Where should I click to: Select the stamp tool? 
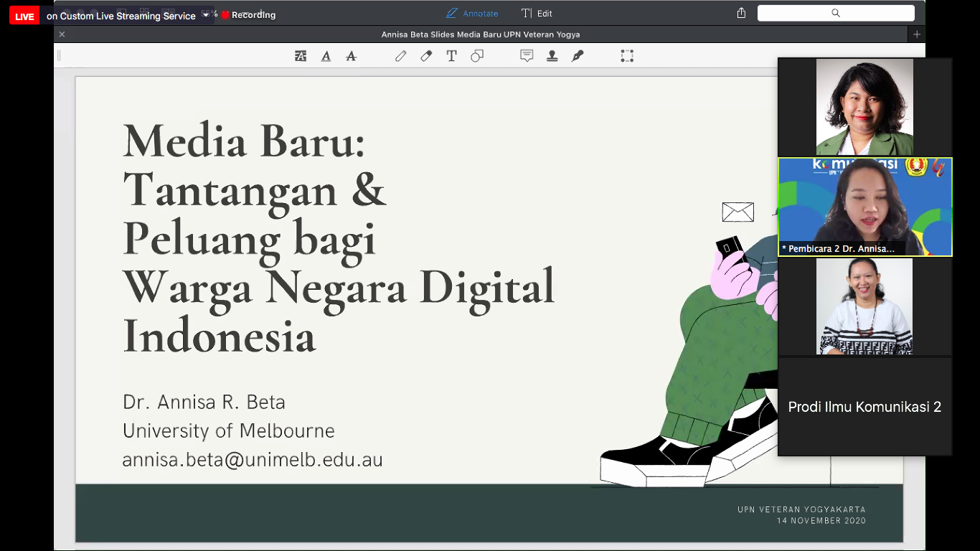[x=552, y=56]
